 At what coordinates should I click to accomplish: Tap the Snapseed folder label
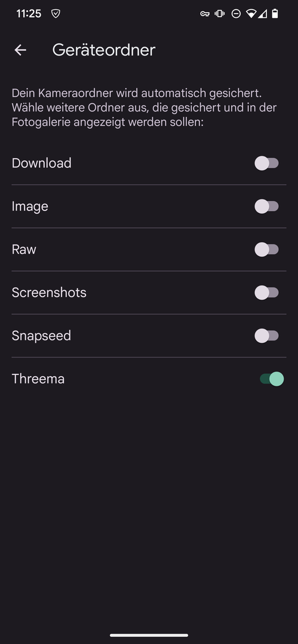coord(41,336)
